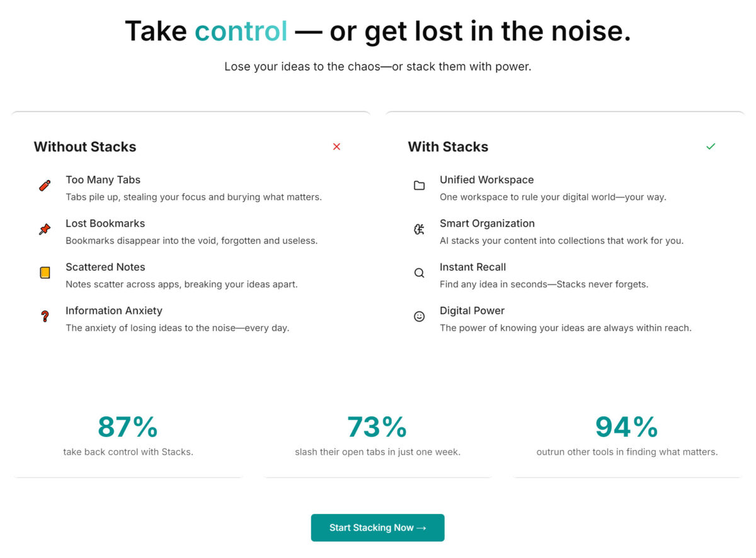Click the 94% statistic number
Screen dimensions: 756x558
[627, 427]
